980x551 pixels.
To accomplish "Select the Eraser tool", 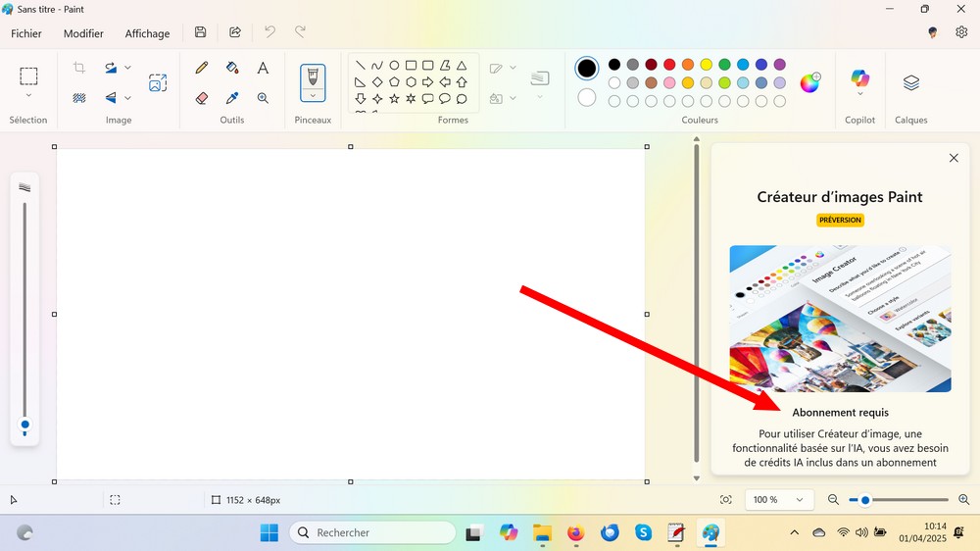I will 201,98.
